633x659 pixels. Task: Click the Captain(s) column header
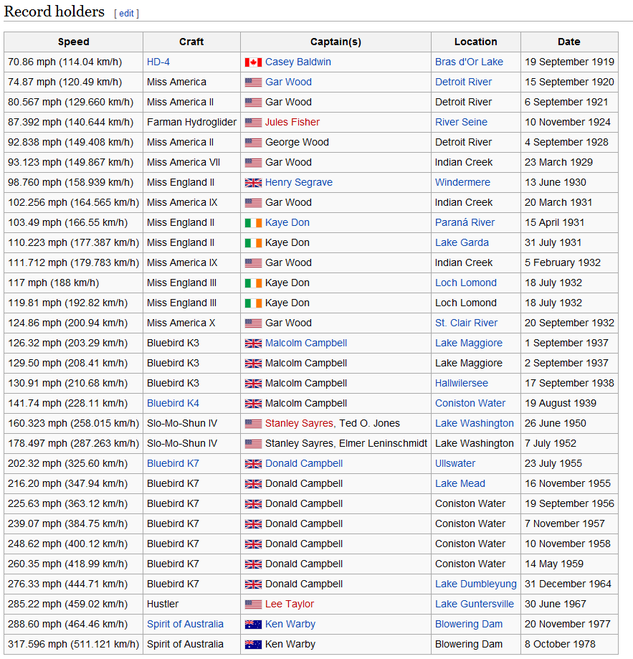pos(336,42)
